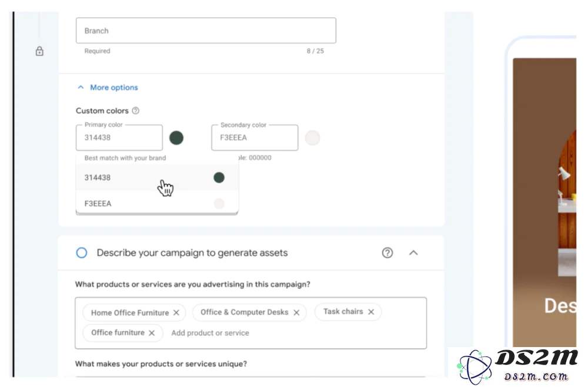Click the Add product or service field
This screenshot has height=387, width=588.
[x=210, y=333]
